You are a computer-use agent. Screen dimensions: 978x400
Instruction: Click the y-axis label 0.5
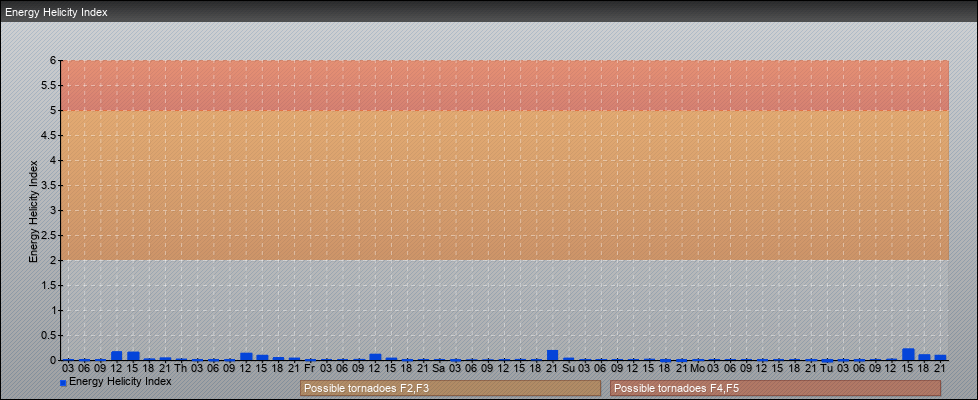pyautogui.click(x=50, y=335)
